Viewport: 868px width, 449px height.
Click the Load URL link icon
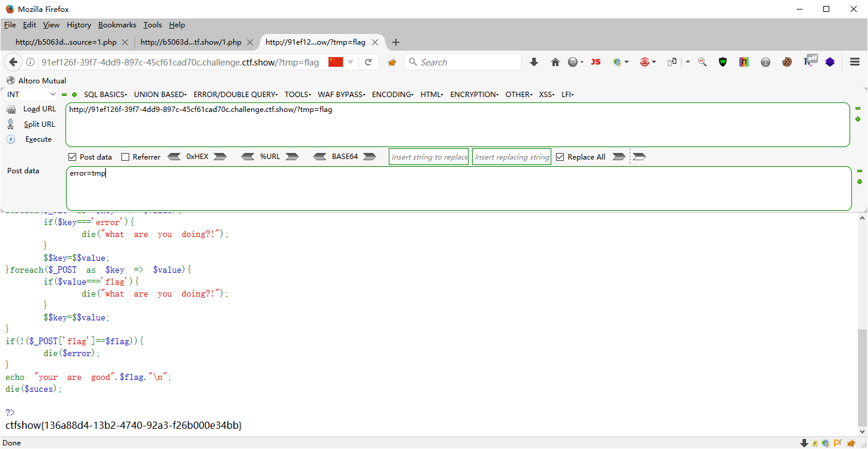[11, 110]
